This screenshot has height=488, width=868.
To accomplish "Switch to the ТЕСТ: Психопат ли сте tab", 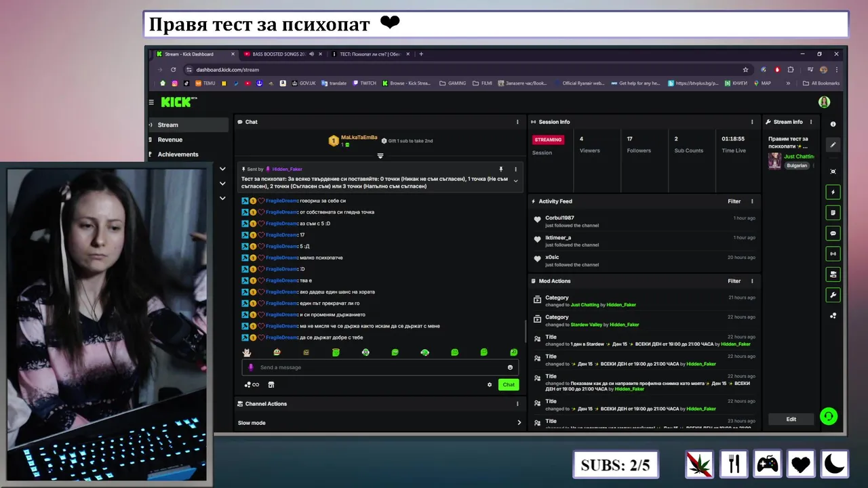I will coord(370,54).
